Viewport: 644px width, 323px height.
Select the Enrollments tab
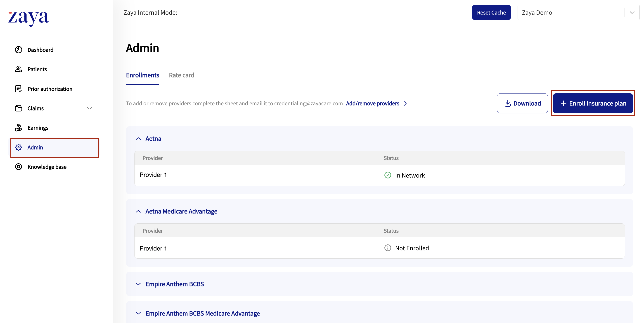142,75
